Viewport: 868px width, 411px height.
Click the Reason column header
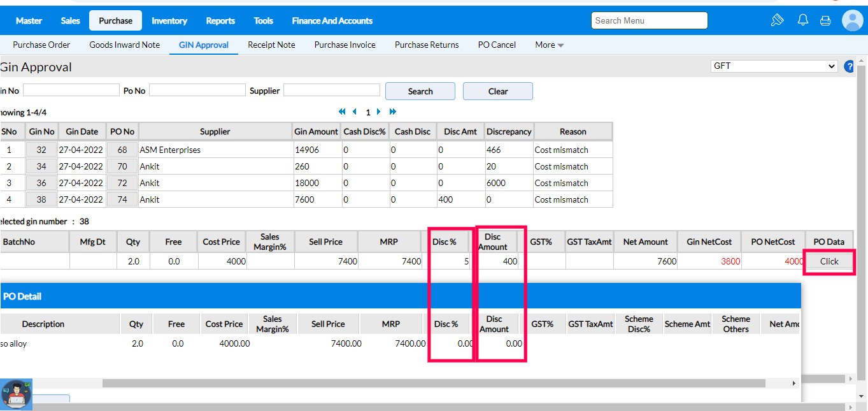[x=573, y=131]
